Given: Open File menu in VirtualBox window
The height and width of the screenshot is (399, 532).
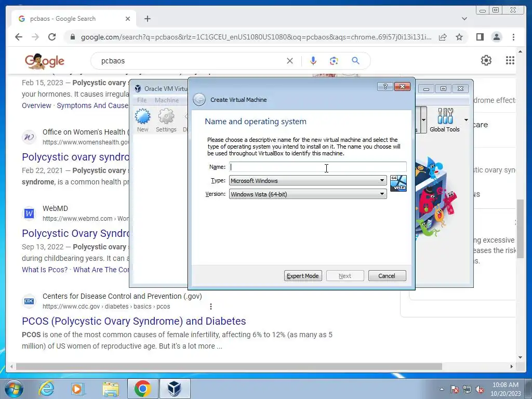Looking at the screenshot, I should tap(142, 100).
